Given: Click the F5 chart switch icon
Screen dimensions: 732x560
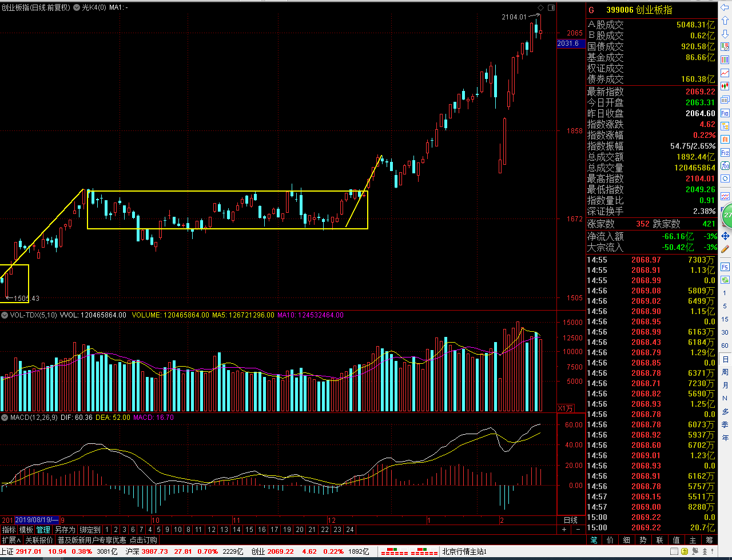Looking at the screenshot, I should point(725,267).
